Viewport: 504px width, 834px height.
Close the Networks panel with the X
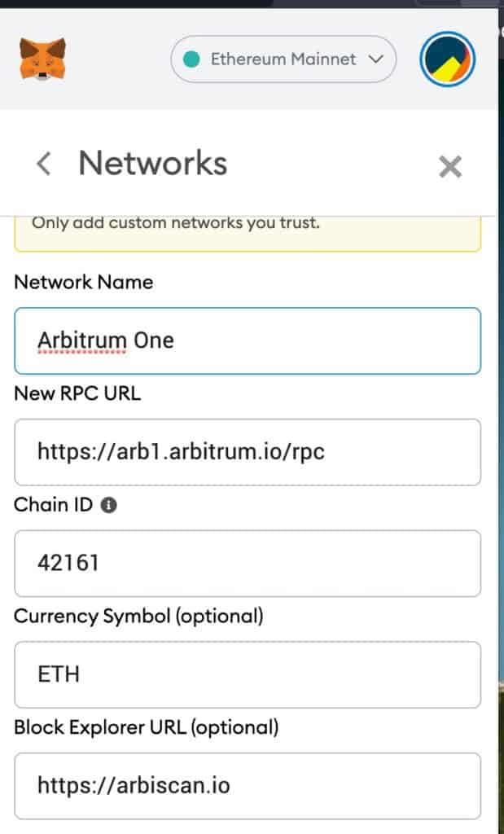449,167
